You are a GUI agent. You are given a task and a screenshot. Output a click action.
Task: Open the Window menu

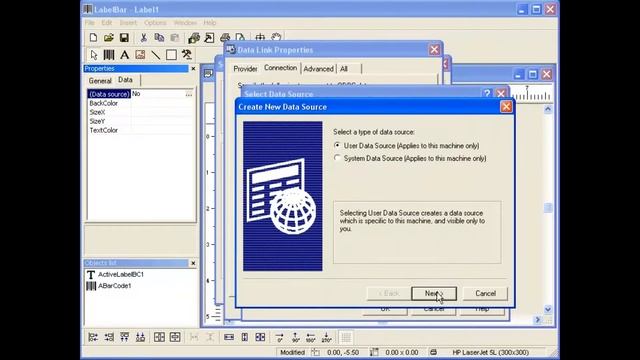coord(185,22)
